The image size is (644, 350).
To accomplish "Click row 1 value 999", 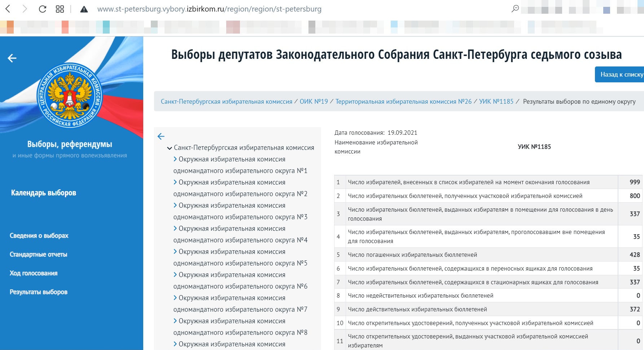I will pos(635,182).
